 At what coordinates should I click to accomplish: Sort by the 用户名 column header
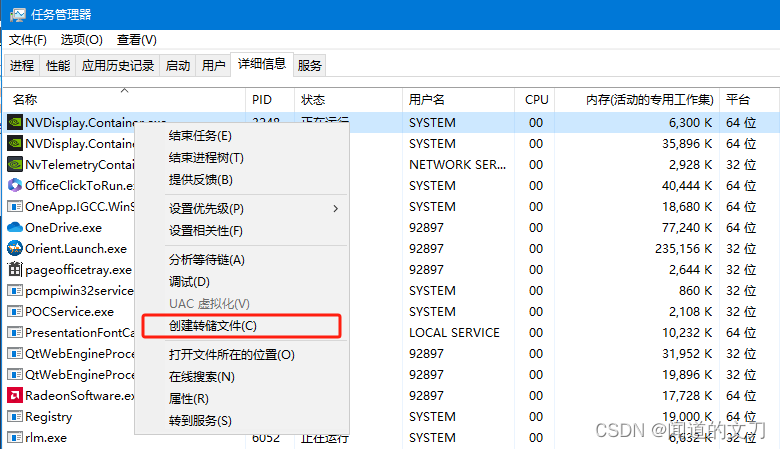coord(458,99)
